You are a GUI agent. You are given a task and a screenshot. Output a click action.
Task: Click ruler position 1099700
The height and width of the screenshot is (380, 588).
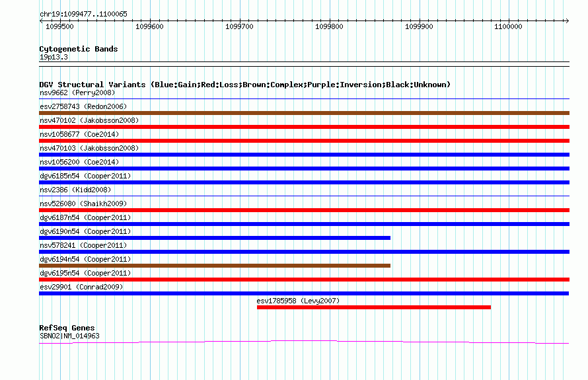pos(239,26)
